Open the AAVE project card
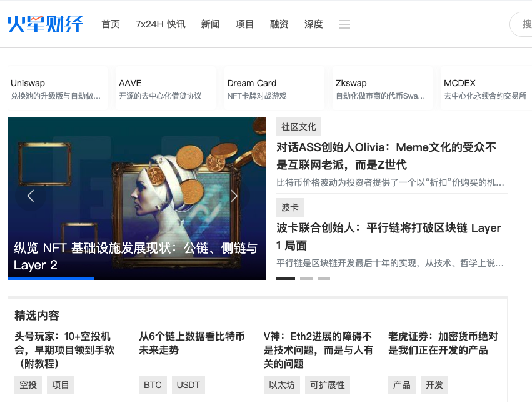 (x=166, y=89)
